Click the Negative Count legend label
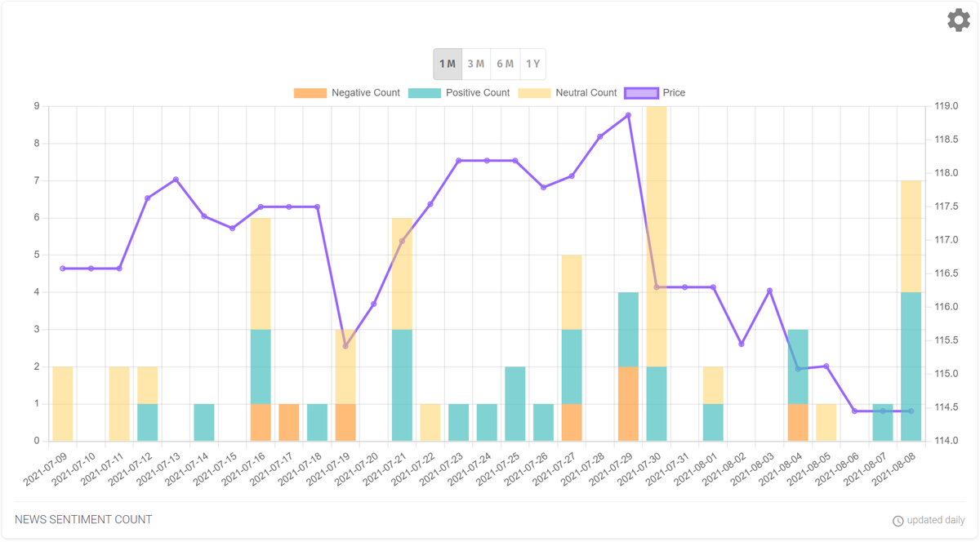 [366, 93]
